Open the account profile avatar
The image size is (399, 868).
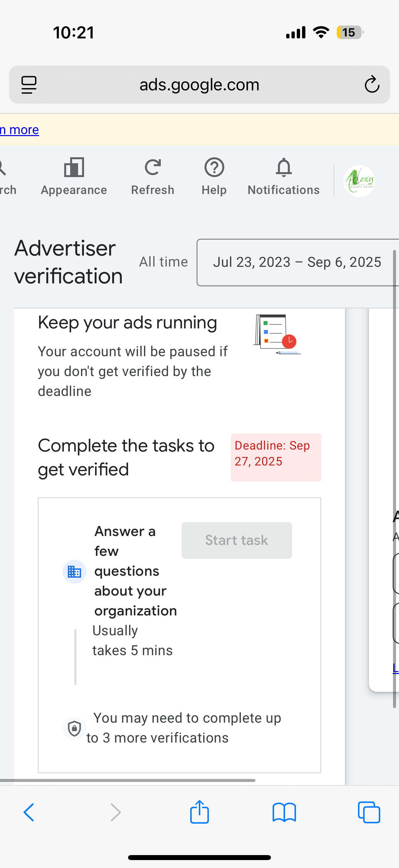[359, 181]
